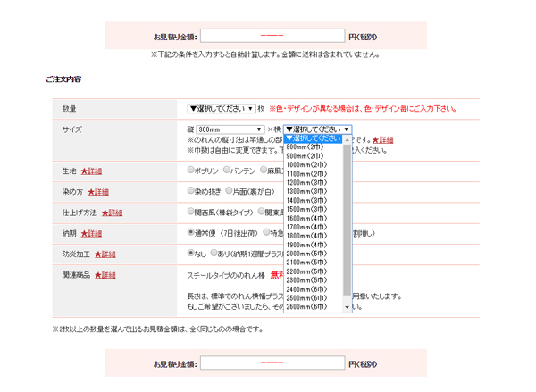Screen dimensions: 536x392
Task: Open the 防炎加工 ★詳細 link
Action: (x=105, y=254)
